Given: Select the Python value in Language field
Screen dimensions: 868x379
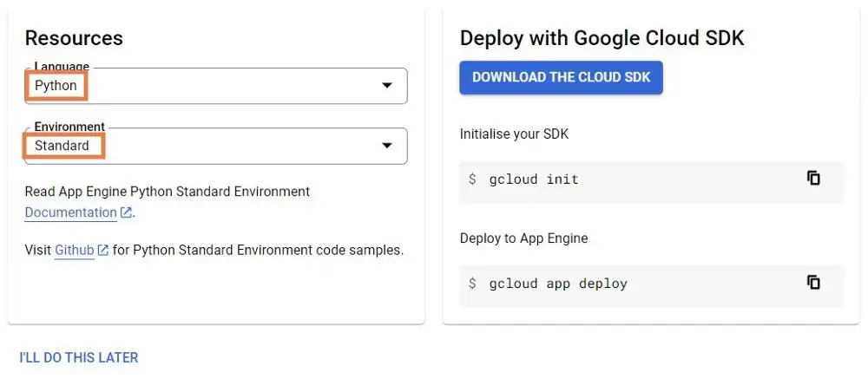Looking at the screenshot, I should [x=56, y=85].
